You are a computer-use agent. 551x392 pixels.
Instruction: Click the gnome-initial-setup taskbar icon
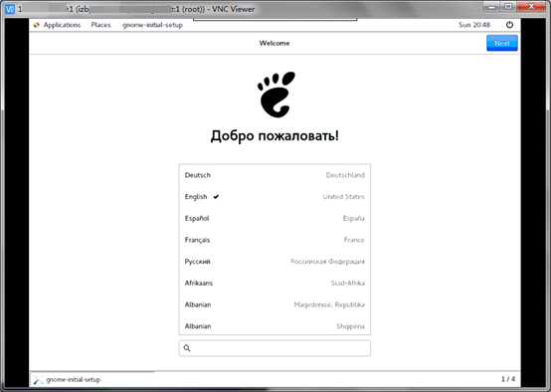(x=39, y=380)
